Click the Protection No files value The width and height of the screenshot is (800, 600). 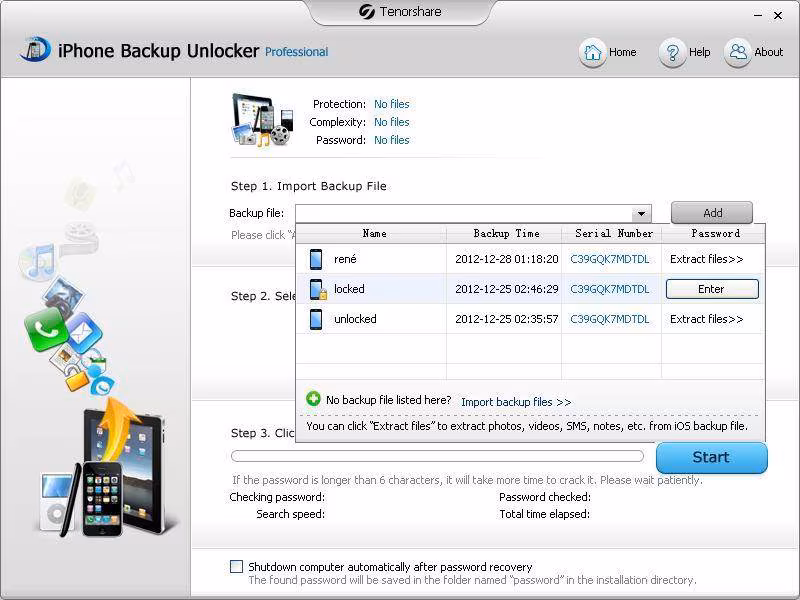(x=392, y=104)
